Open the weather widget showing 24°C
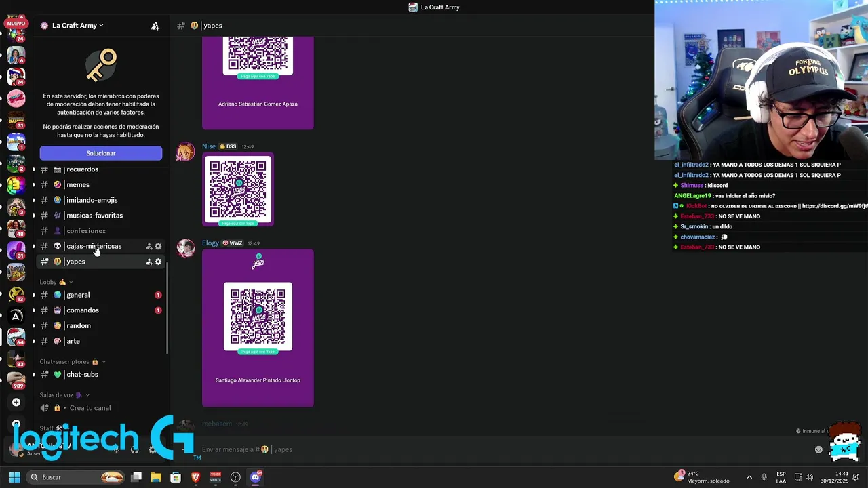 702,477
